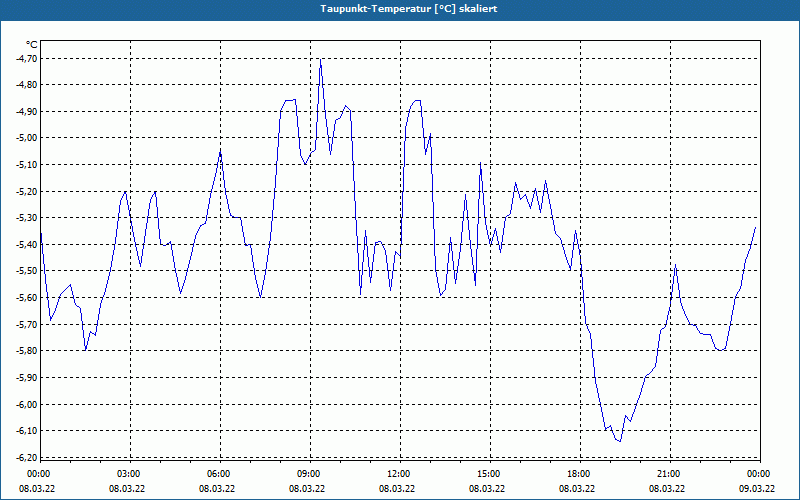800x500 pixels.
Task: Click the 18:00 time axis label
Action: [578, 474]
